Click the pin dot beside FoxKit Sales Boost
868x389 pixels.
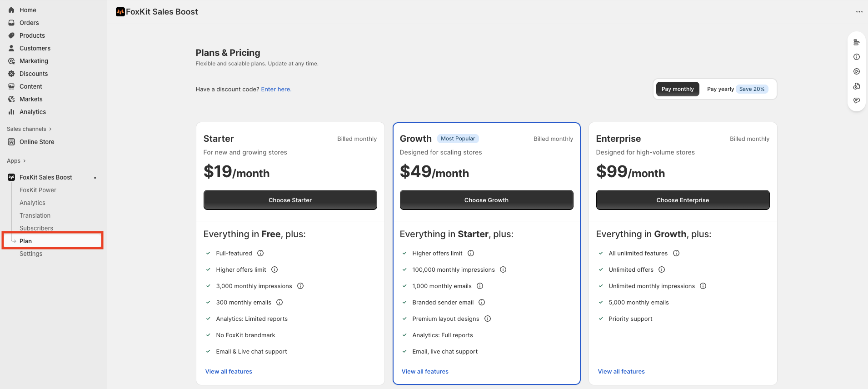95,178
